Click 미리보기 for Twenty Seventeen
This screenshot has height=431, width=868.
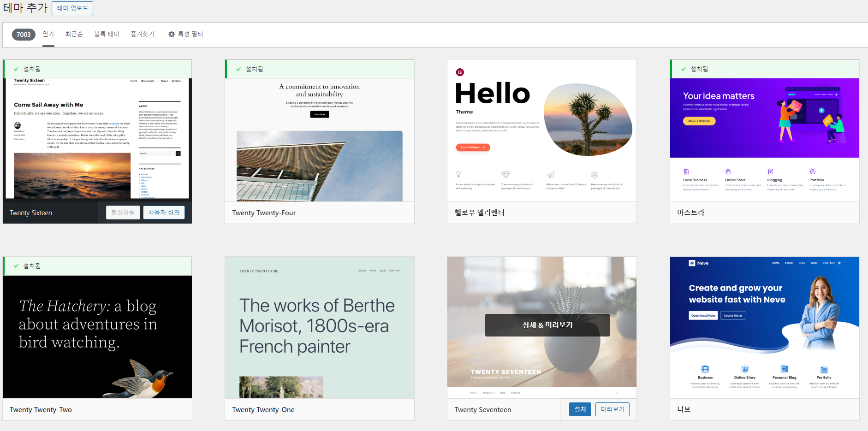(612, 409)
